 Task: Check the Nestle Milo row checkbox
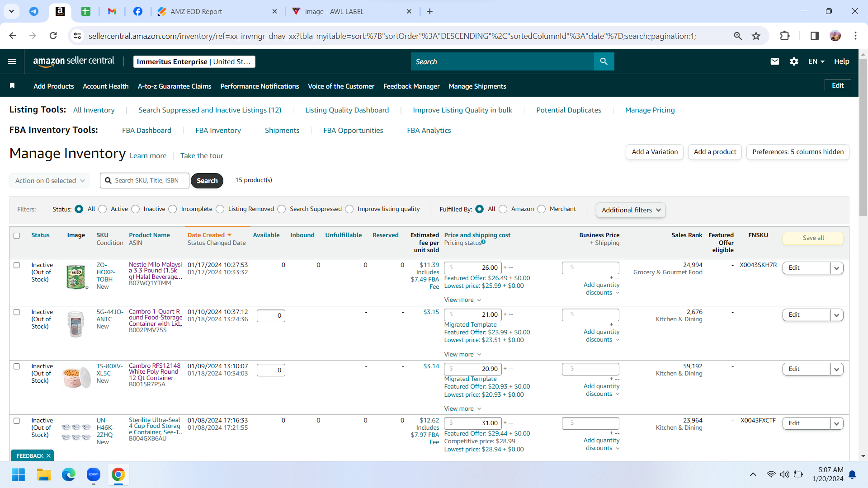coord(17,265)
